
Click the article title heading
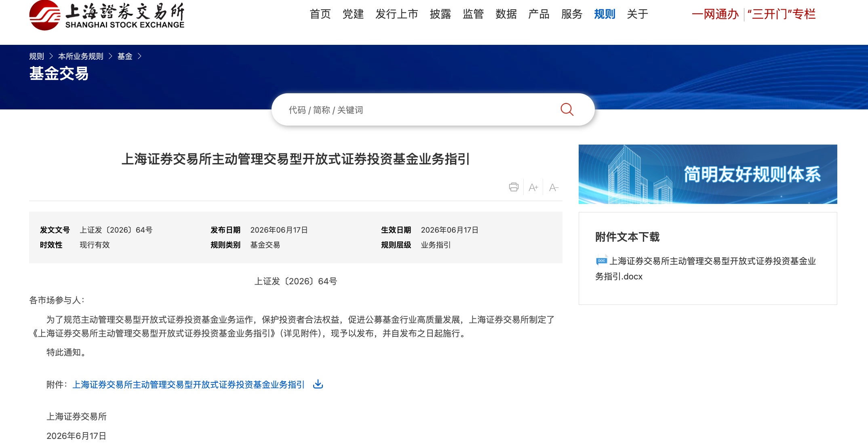click(295, 159)
